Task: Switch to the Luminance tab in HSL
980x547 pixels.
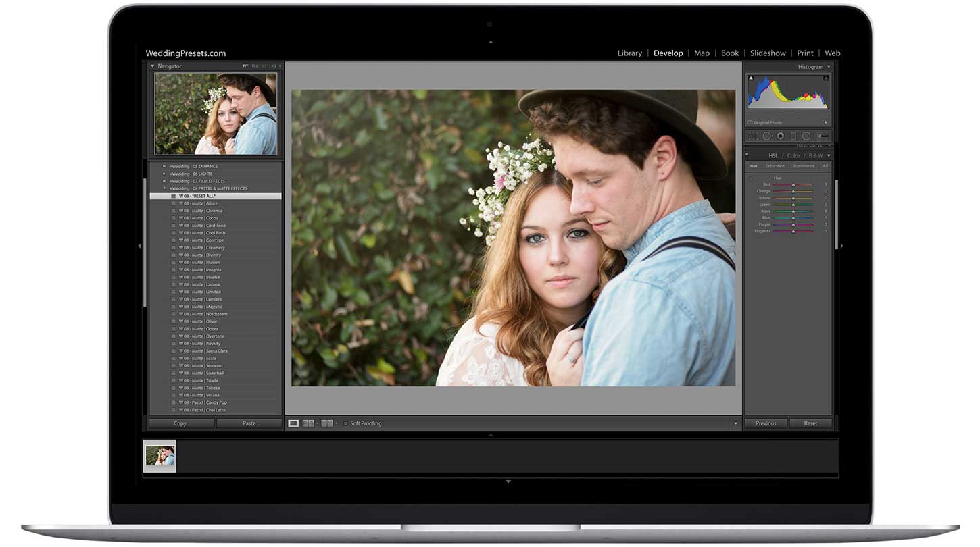Action: coord(804,166)
